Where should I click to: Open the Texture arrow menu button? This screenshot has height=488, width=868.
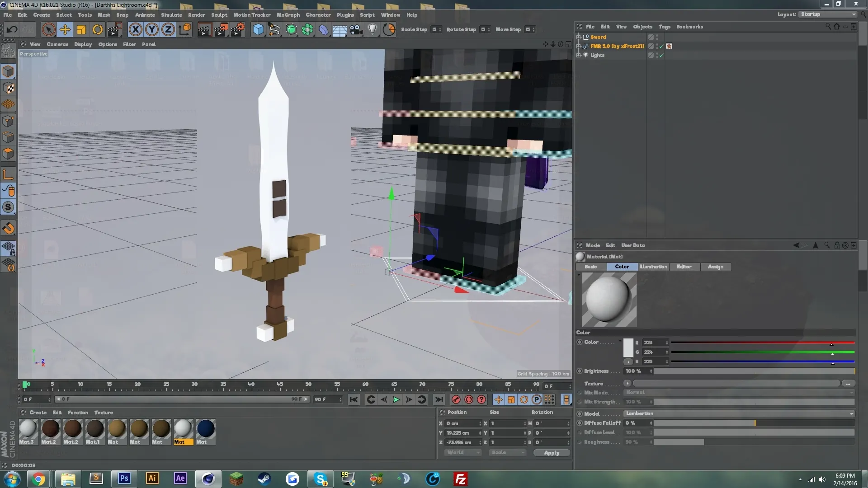pyautogui.click(x=627, y=384)
